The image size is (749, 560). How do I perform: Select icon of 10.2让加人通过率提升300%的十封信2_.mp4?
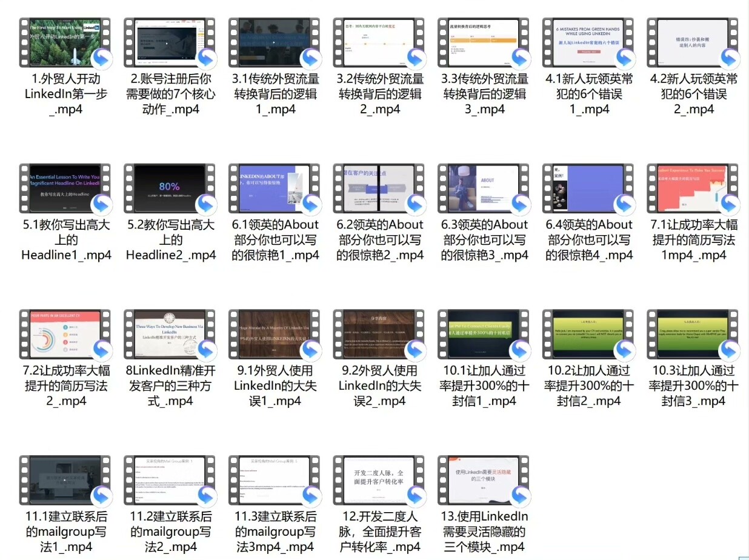(x=588, y=334)
